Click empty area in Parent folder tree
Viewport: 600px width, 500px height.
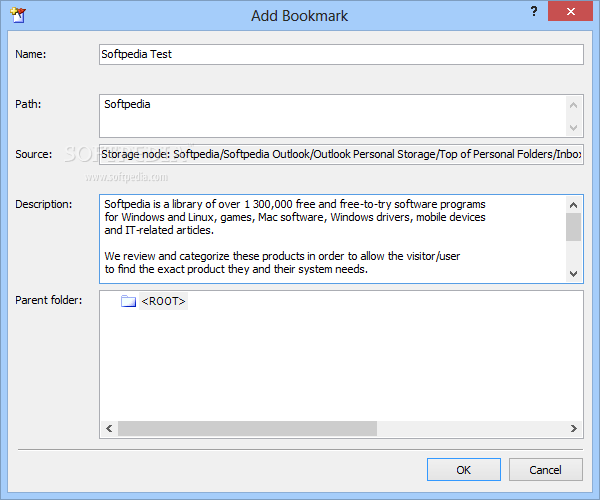[341, 363]
